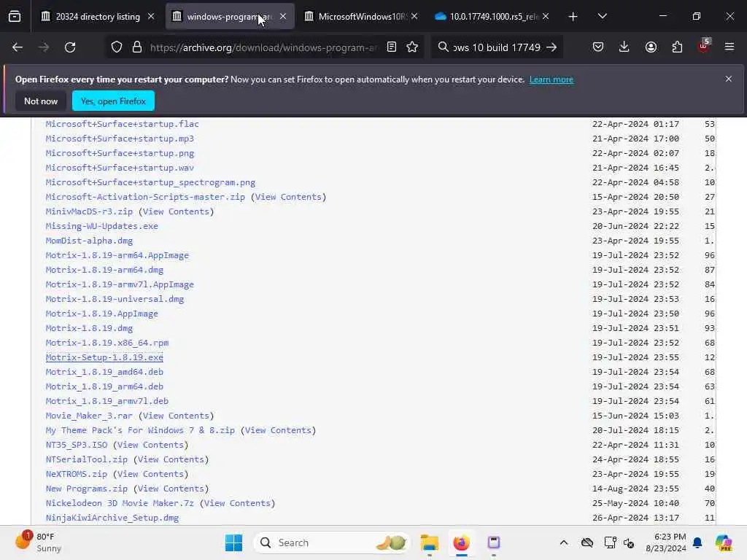The width and height of the screenshot is (747, 560).
Task: Open Learn more link
Action: click(x=551, y=79)
